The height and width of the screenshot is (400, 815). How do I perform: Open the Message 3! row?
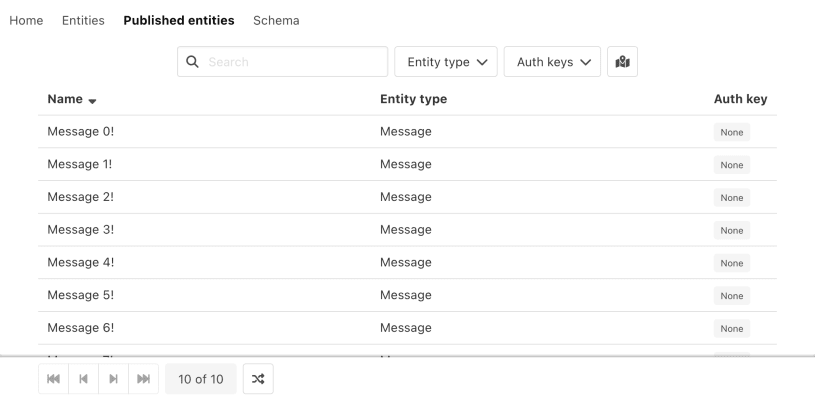(x=81, y=229)
